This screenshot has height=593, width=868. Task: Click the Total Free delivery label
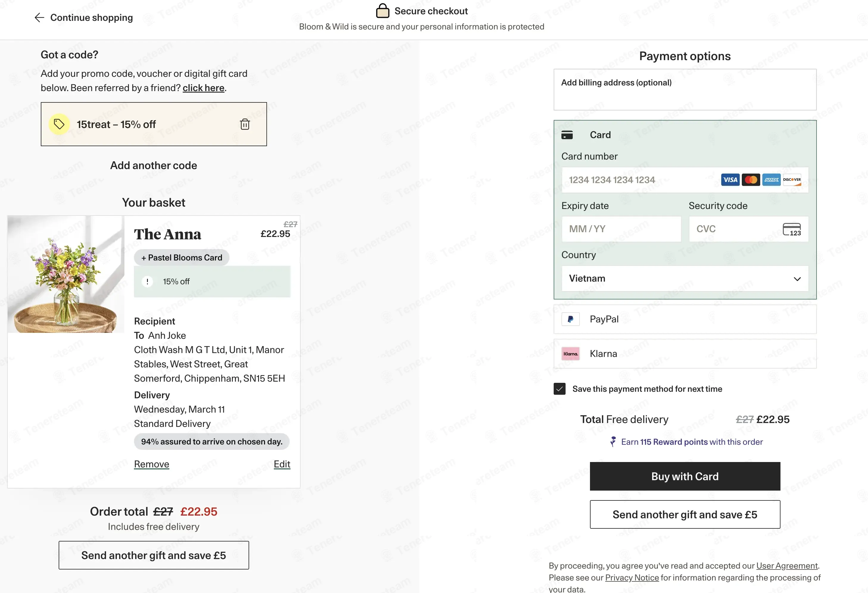[x=624, y=419]
